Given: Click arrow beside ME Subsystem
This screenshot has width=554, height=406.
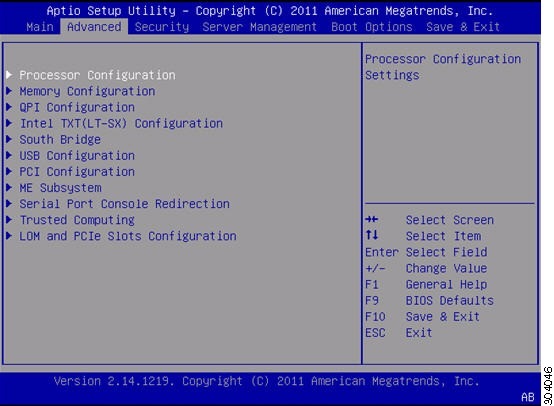Looking at the screenshot, I should point(10,187).
